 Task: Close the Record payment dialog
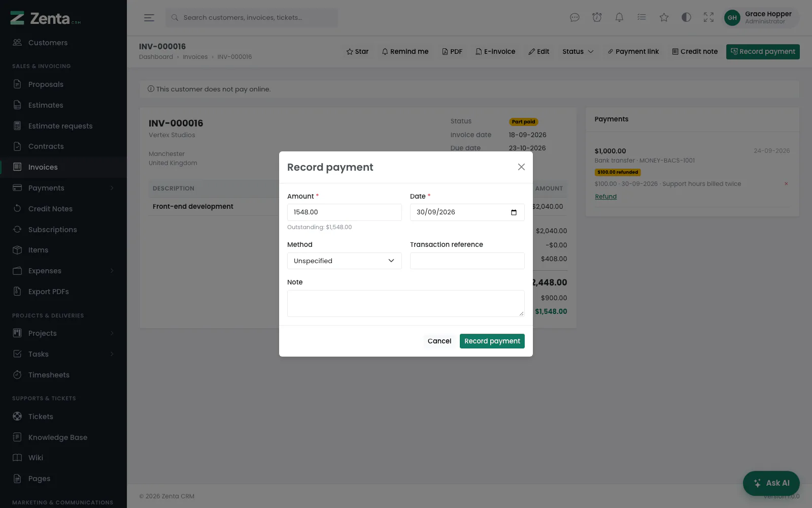pos(521,167)
